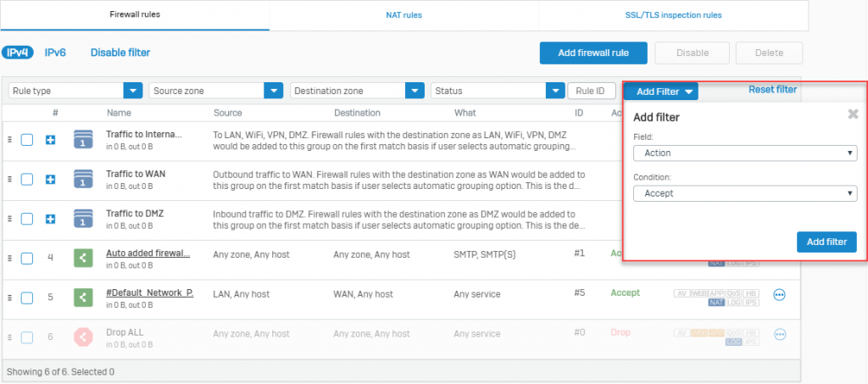Open the Source zone dropdown
The height and width of the screenshot is (384, 868).
tap(216, 91)
